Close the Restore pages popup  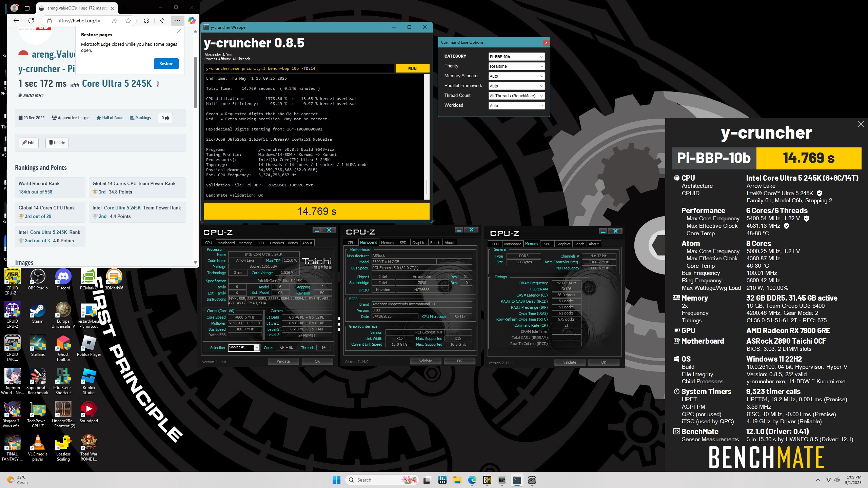tap(179, 31)
